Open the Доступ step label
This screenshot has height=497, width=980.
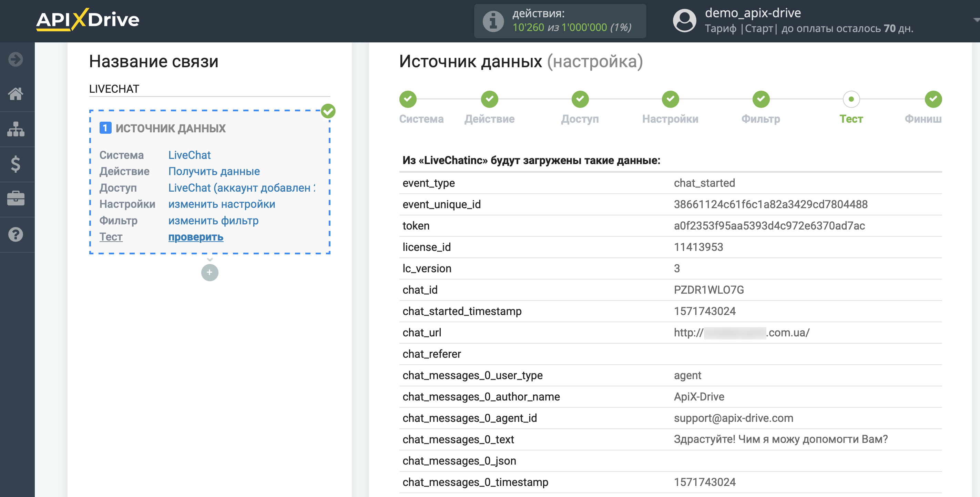tap(580, 119)
